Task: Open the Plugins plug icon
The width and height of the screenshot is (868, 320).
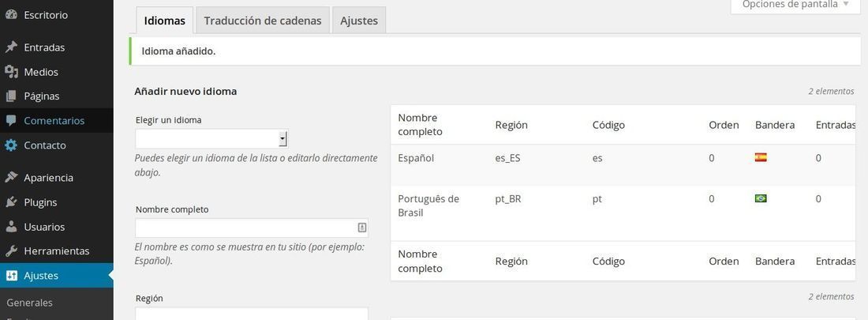Action: 11,201
